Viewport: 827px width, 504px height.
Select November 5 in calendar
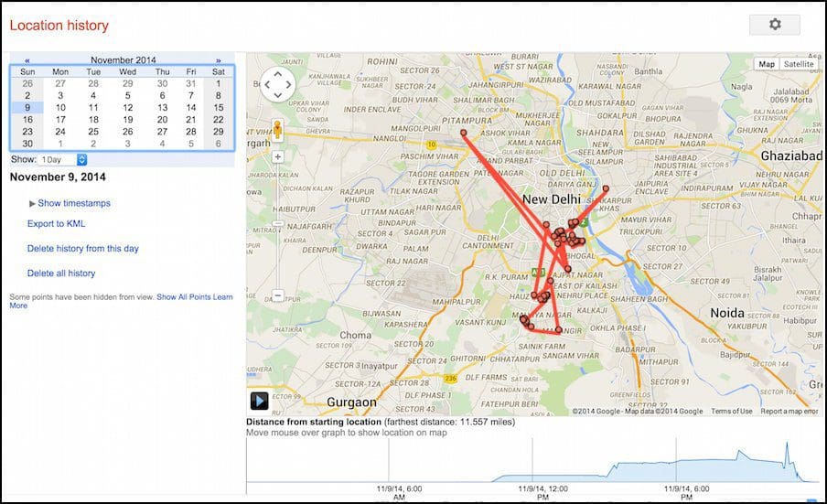[x=128, y=95]
